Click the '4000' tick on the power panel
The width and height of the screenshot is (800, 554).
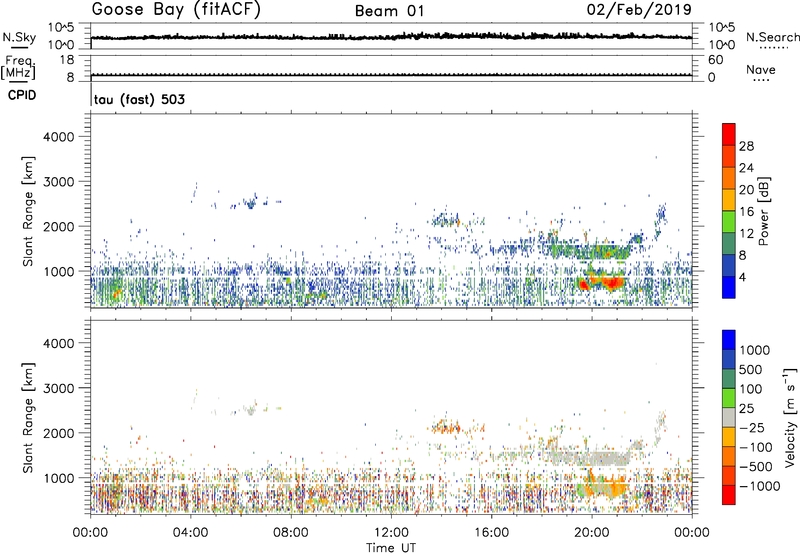[x=59, y=137]
